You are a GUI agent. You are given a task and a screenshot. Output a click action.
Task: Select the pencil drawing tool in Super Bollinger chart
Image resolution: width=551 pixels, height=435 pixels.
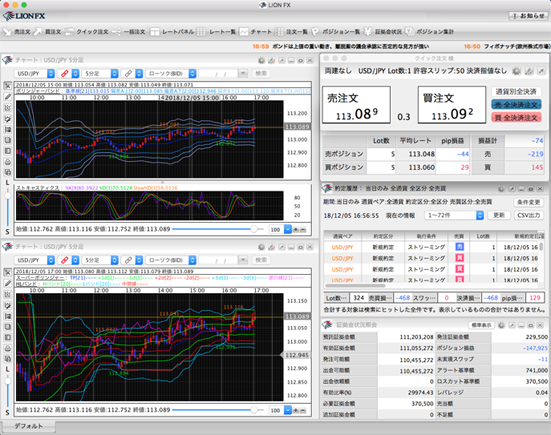pyautogui.click(x=8, y=283)
